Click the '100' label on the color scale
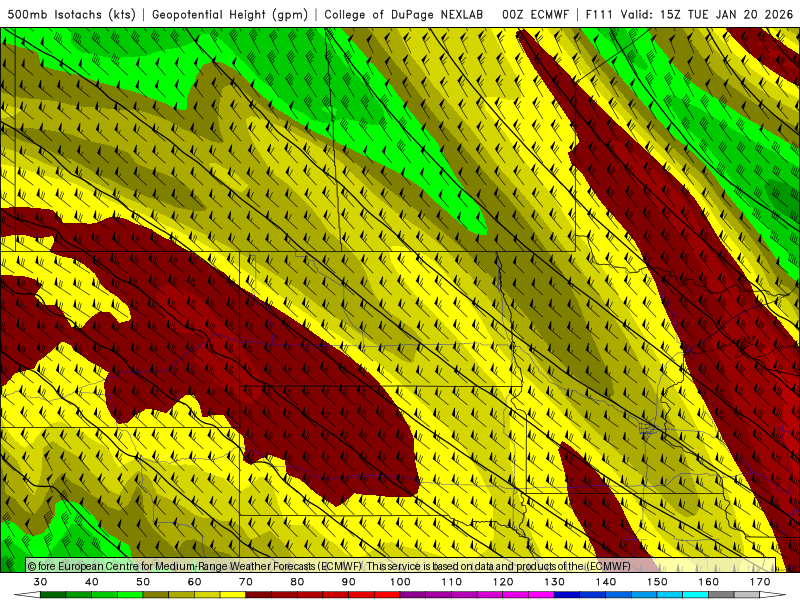 pyautogui.click(x=401, y=582)
